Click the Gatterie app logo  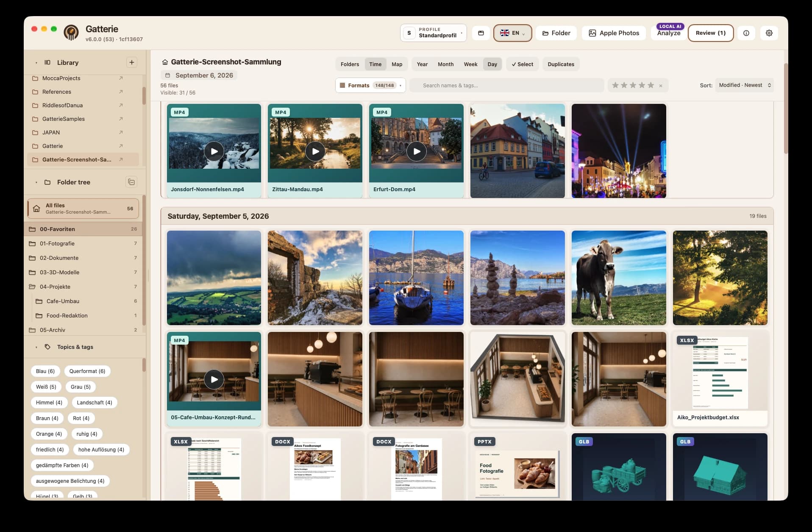[71, 33]
